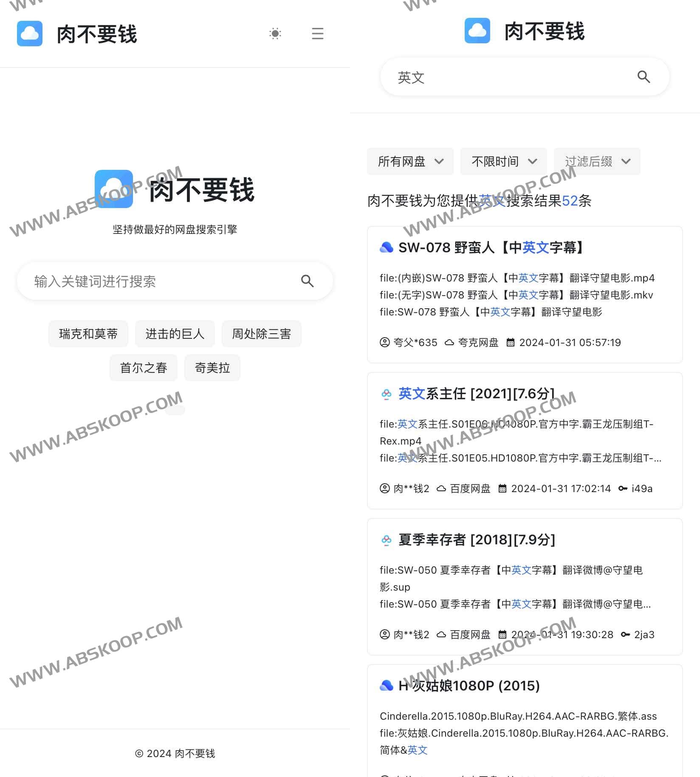Click the cloud logo icon in the top-left header
This screenshot has width=700, height=777.
point(29,34)
